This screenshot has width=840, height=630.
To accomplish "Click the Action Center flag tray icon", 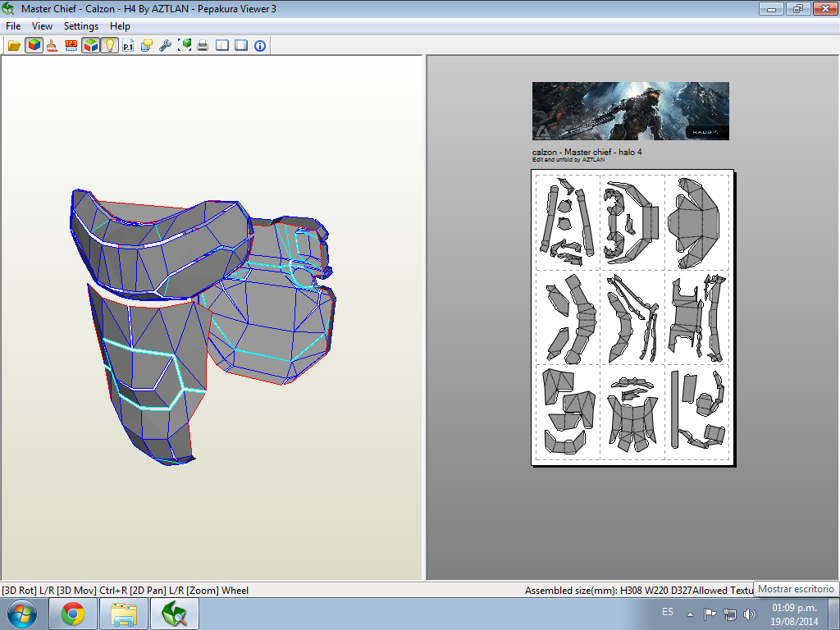I will pos(710,614).
